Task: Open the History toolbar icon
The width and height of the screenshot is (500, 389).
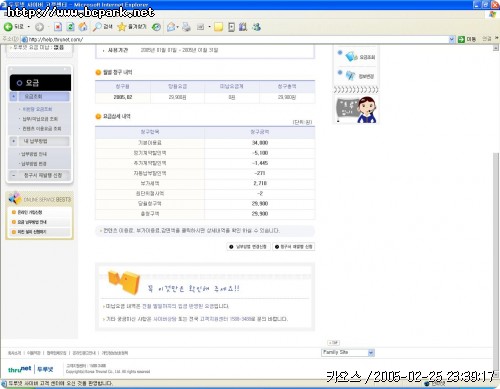Action: tap(156, 27)
